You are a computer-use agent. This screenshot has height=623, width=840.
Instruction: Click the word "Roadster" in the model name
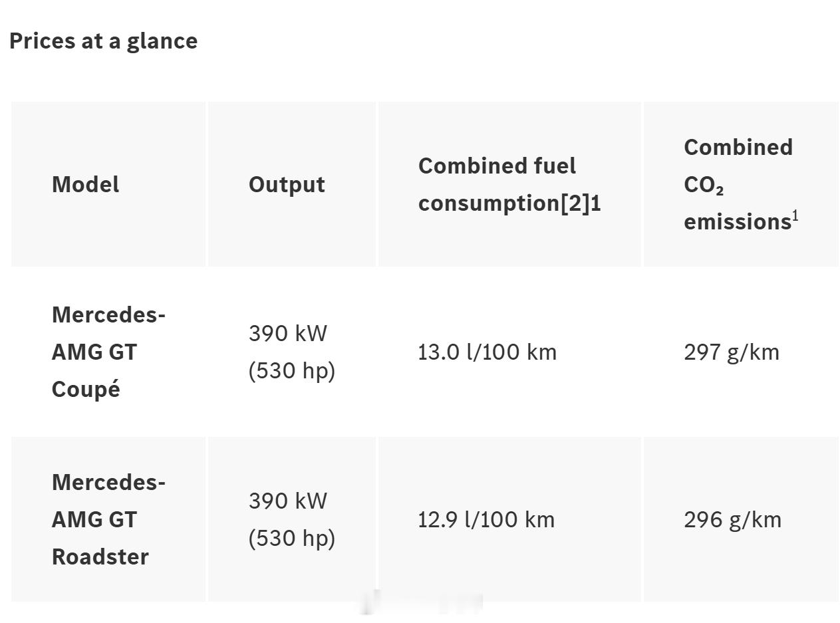tap(100, 557)
